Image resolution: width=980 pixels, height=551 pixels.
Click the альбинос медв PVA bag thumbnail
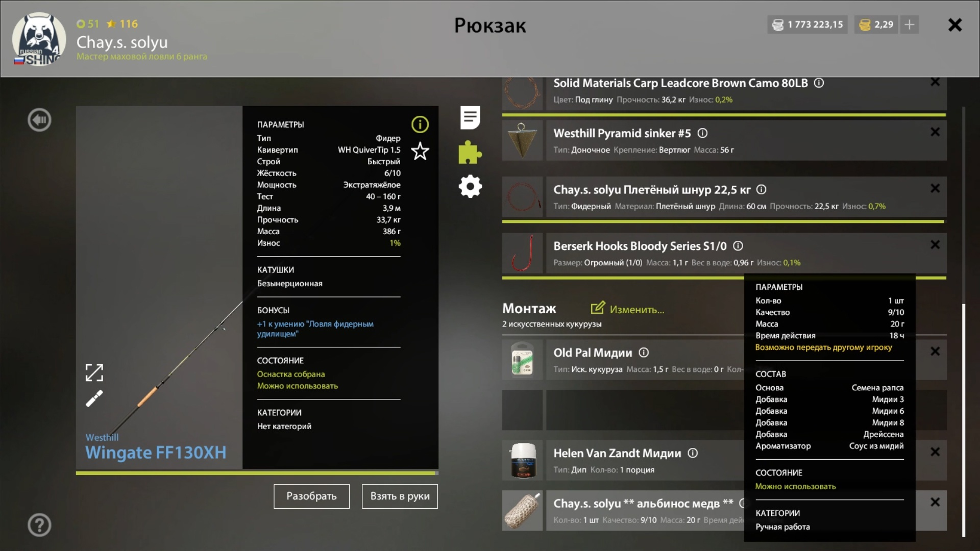pyautogui.click(x=522, y=511)
